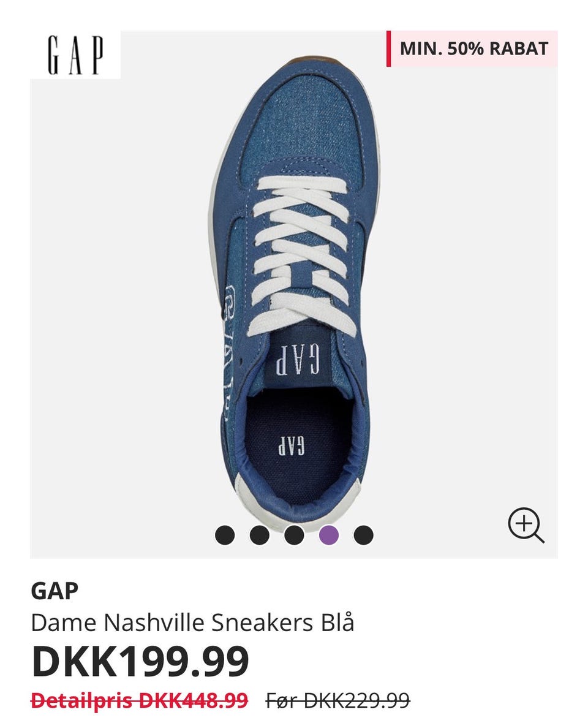Image resolution: width=588 pixels, height=723 pixels.
Task: Click the MIN. 50% RABAT badge
Action: (472, 49)
